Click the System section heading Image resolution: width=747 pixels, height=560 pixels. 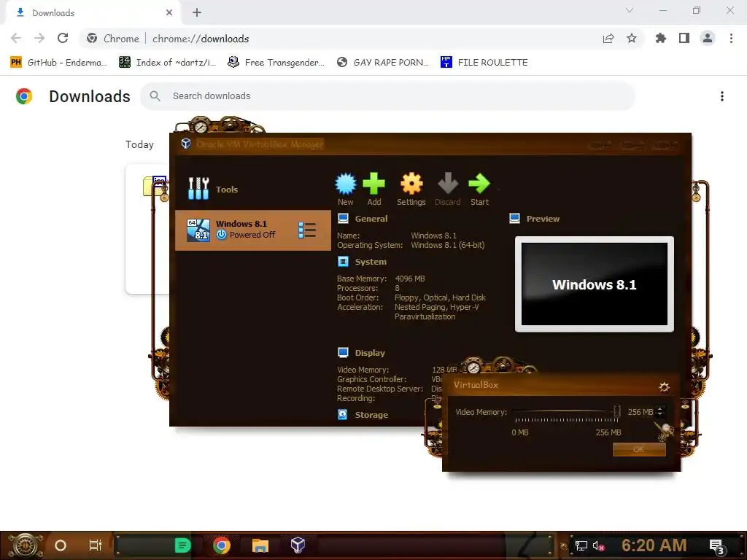[371, 262]
